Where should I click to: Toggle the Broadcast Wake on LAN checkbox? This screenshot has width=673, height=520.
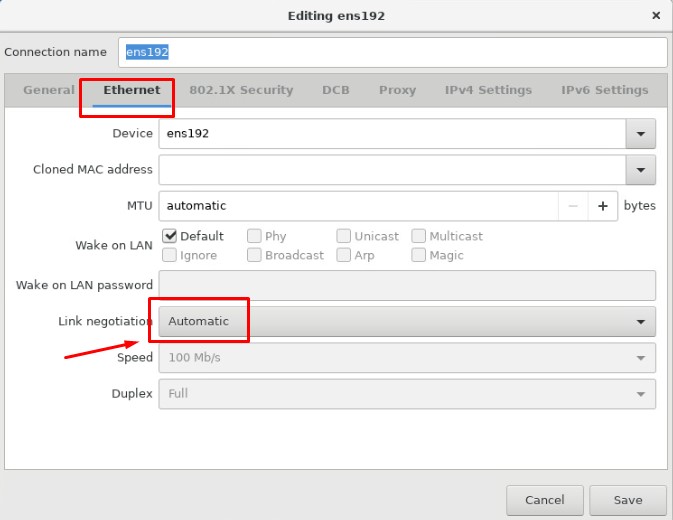[x=254, y=255]
